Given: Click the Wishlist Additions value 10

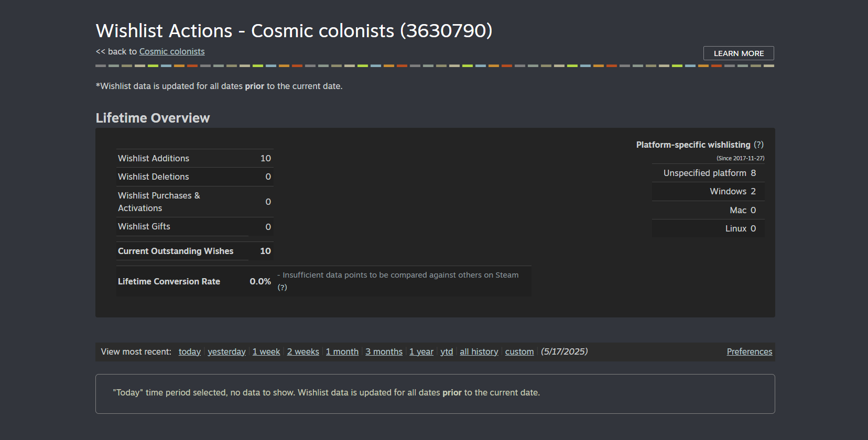Looking at the screenshot, I should (x=266, y=158).
